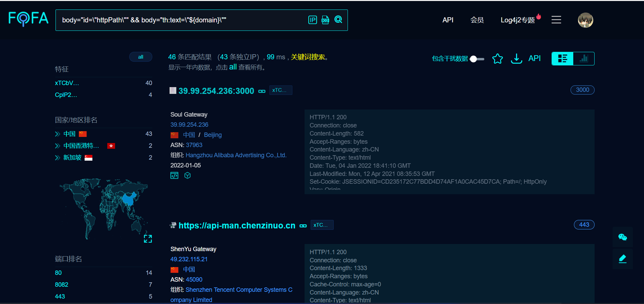Download results with the download icon
The image size is (644, 304).
[x=516, y=59]
